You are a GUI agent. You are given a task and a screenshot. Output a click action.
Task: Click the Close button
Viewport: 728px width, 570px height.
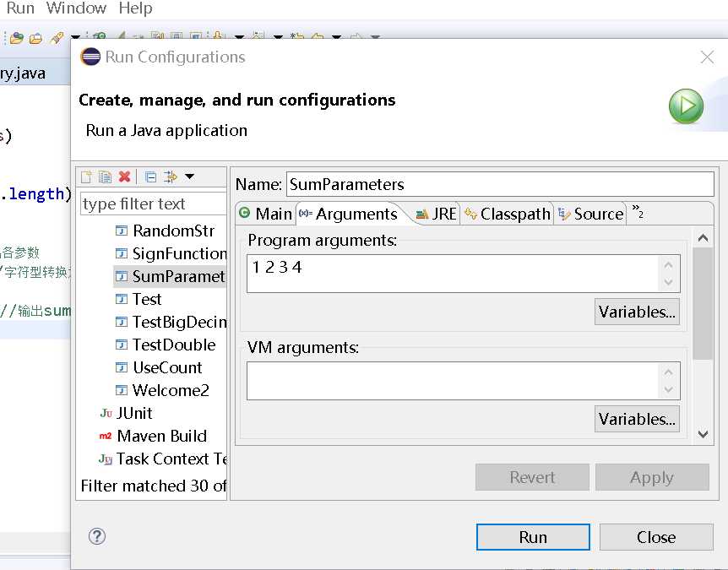[656, 537]
